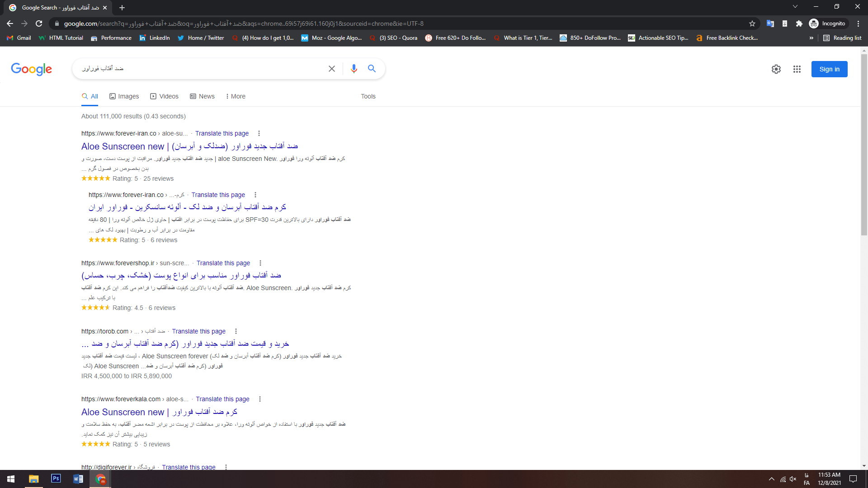Open options menu for digiforever.ir result

click(x=226, y=467)
